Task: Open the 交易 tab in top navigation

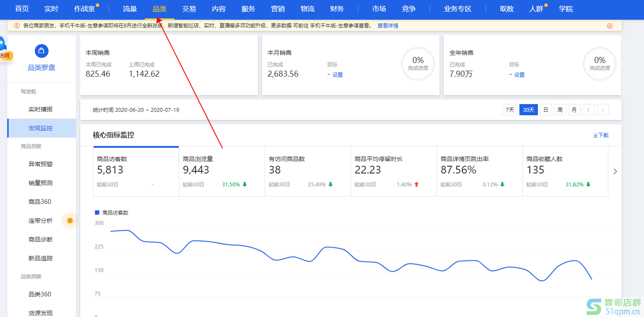Action: (x=189, y=9)
